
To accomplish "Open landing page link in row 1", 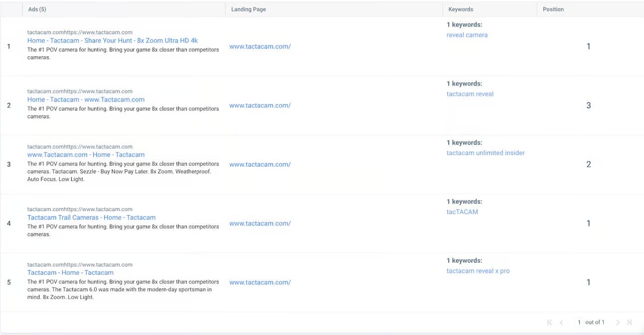I will point(260,46).
